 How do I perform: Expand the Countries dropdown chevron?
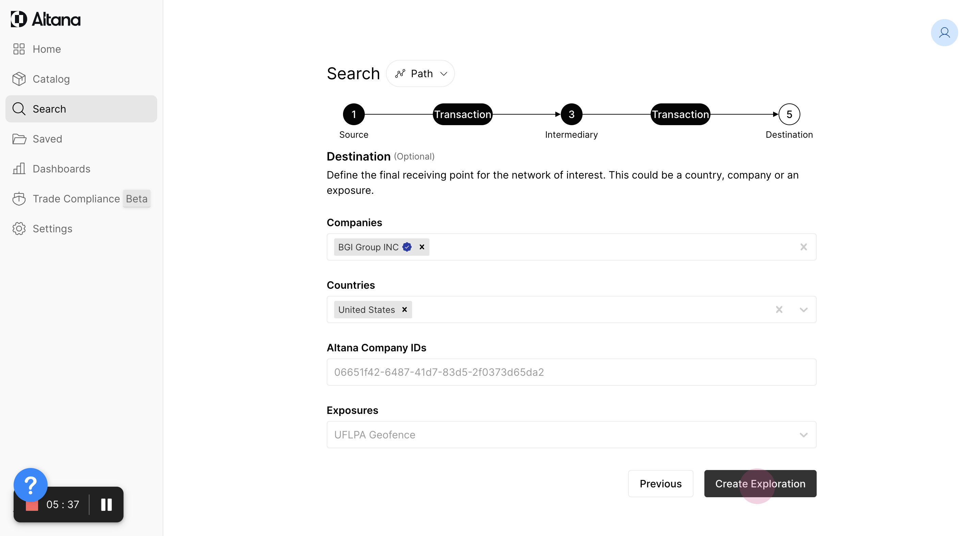click(x=803, y=309)
